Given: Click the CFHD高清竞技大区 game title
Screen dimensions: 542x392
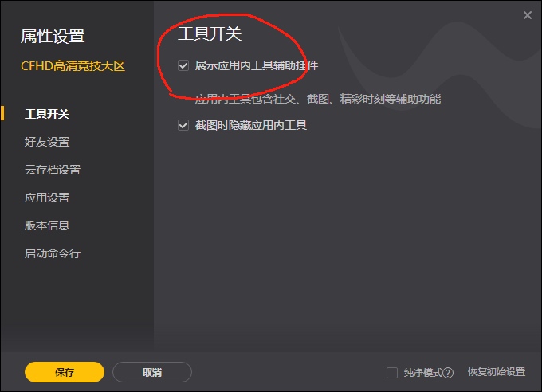Looking at the screenshot, I should click(73, 65).
